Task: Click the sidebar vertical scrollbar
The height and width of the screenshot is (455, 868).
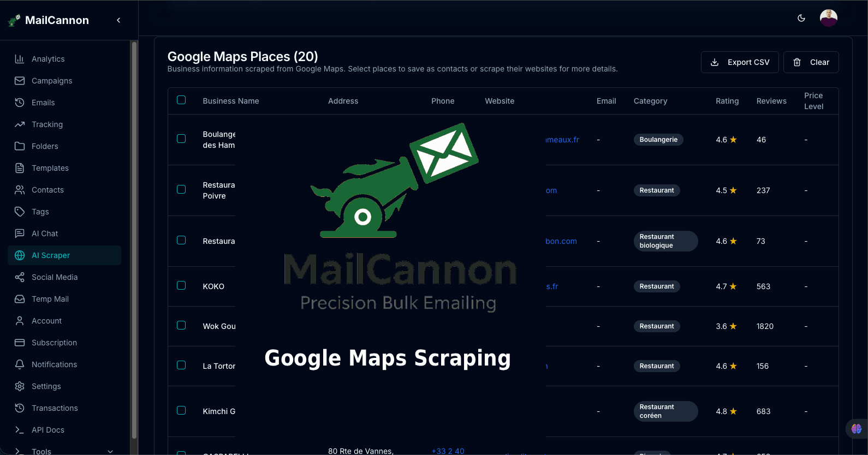Action: coord(134,240)
